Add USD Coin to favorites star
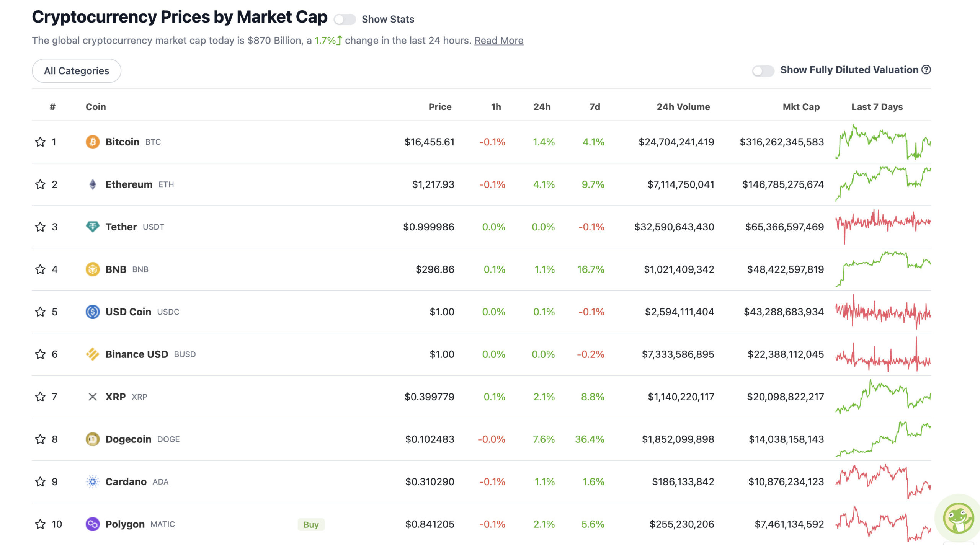The height and width of the screenshot is (545, 980). (40, 312)
